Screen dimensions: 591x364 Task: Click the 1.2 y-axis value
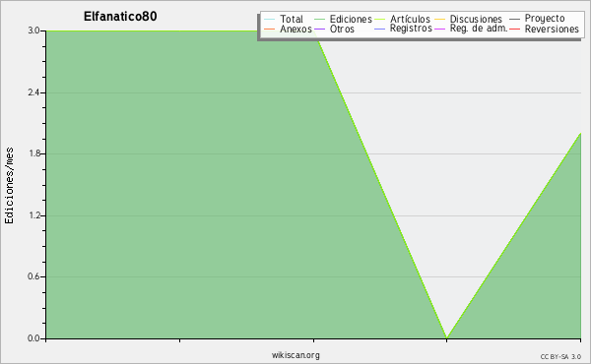tap(33, 215)
